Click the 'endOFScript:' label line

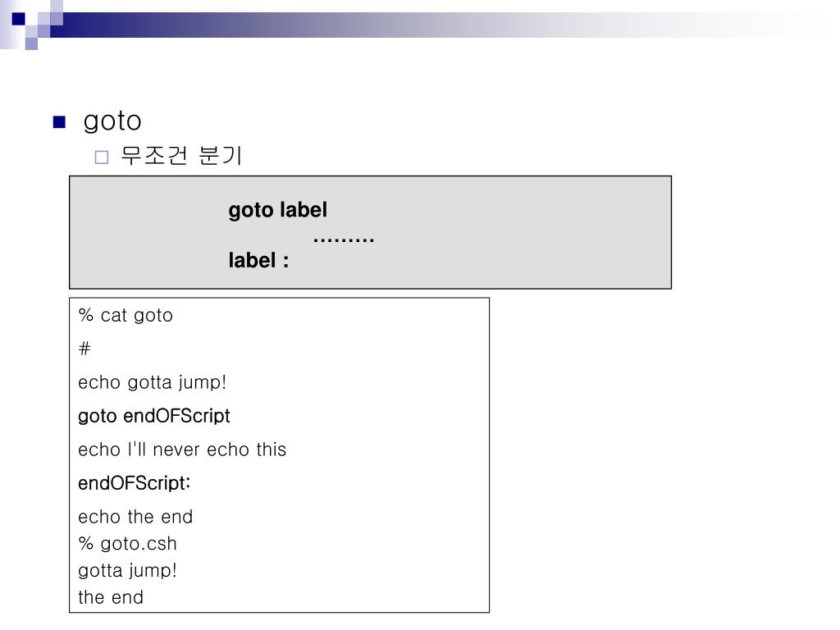pyautogui.click(x=134, y=483)
